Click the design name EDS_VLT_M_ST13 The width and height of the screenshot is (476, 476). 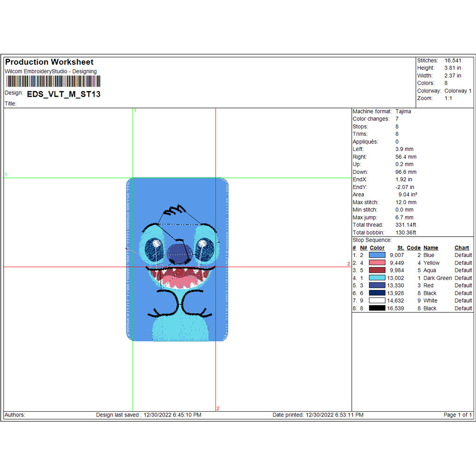63,94
